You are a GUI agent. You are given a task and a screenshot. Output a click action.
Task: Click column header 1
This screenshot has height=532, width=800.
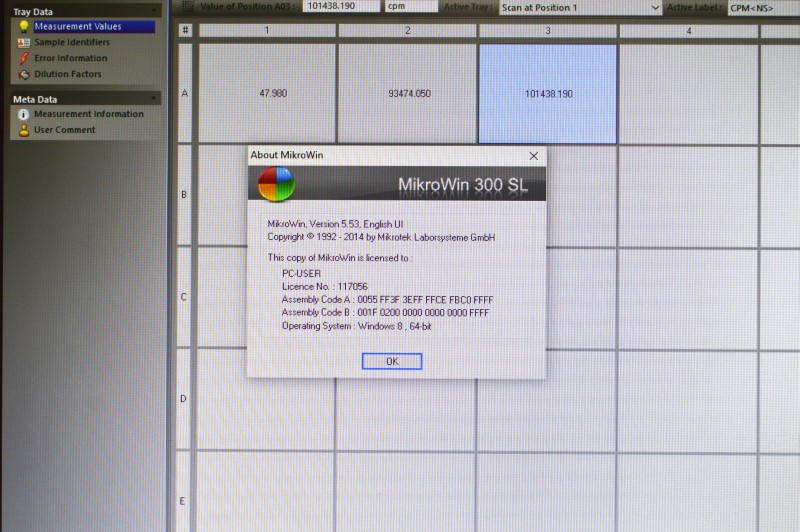[x=267, y=31]
